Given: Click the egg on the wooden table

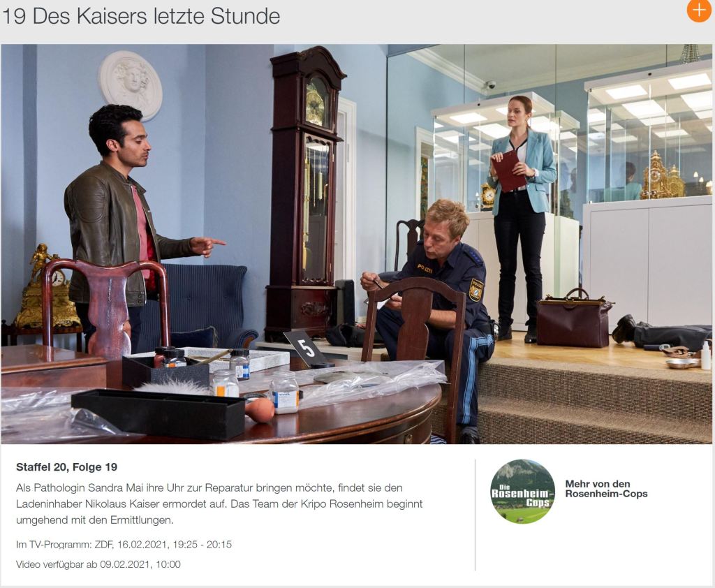Looking at the screenshot, I should [x=260, y=409].
